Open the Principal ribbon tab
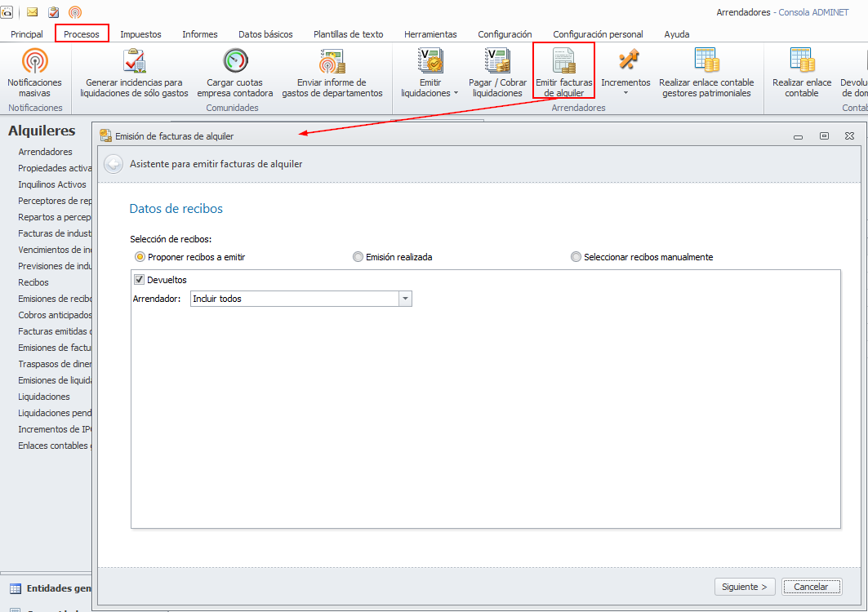The width and height of the screenshot is (868, 612). (x=27, y=33)
